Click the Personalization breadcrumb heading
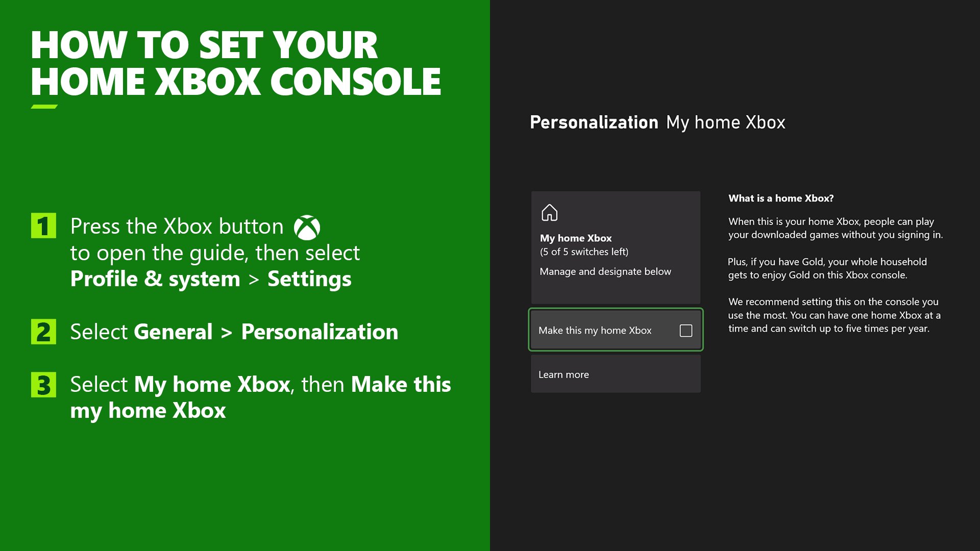This screenshot has height=551, width=980. pos(594,122)
